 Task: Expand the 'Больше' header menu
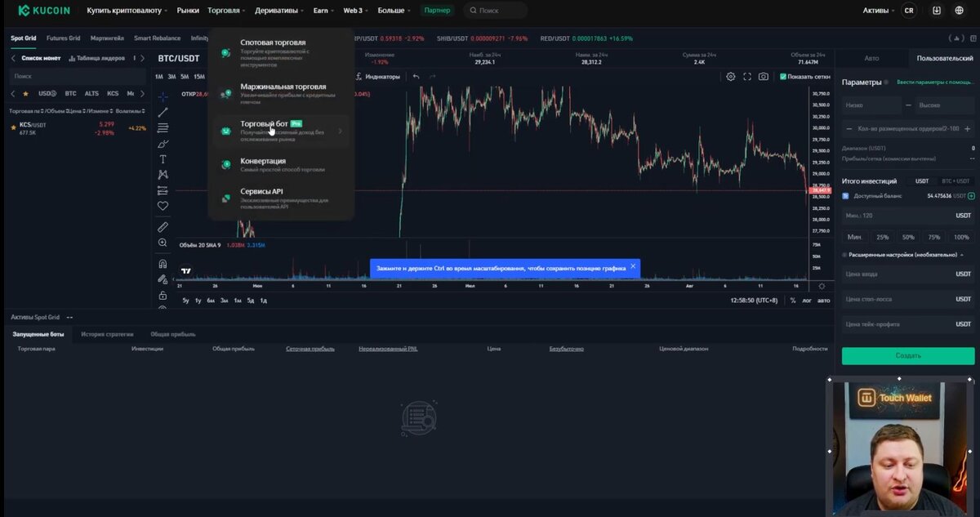click(x=394, y=11)
